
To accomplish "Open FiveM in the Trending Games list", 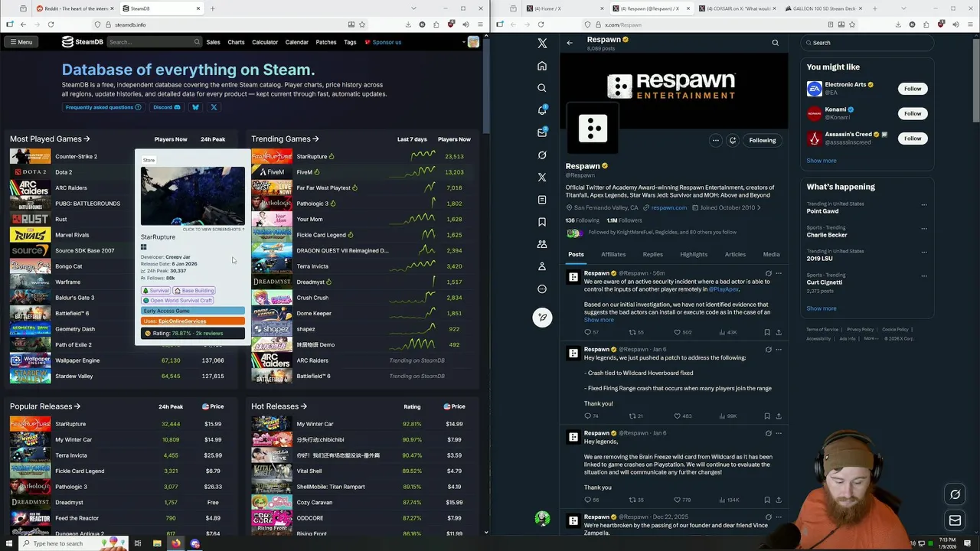I will [304, 172].
